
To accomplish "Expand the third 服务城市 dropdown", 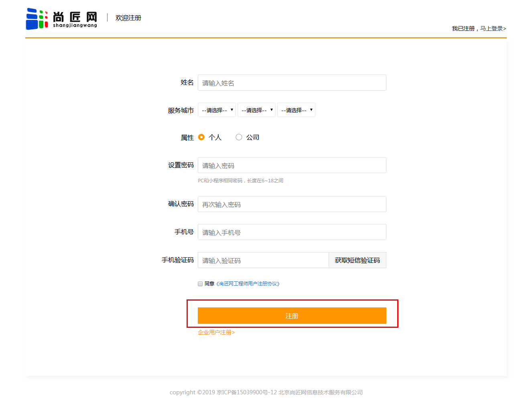I will coord(296,110).
